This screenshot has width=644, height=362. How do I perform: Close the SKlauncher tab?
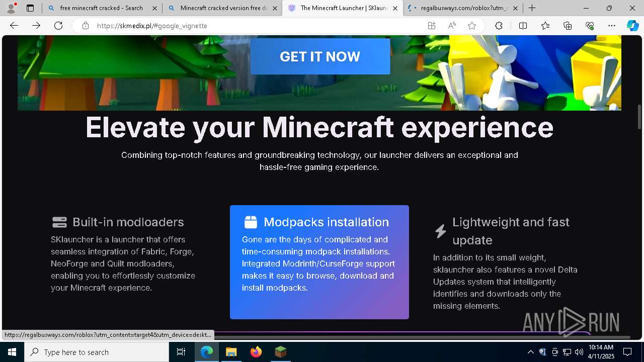(395, 8)
